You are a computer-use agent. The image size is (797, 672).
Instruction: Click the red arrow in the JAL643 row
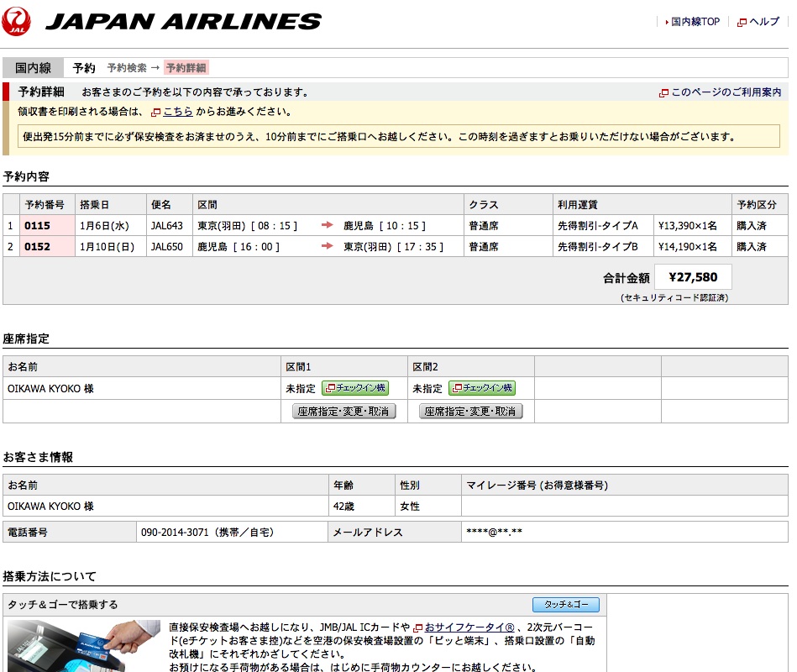pos(328,225)
